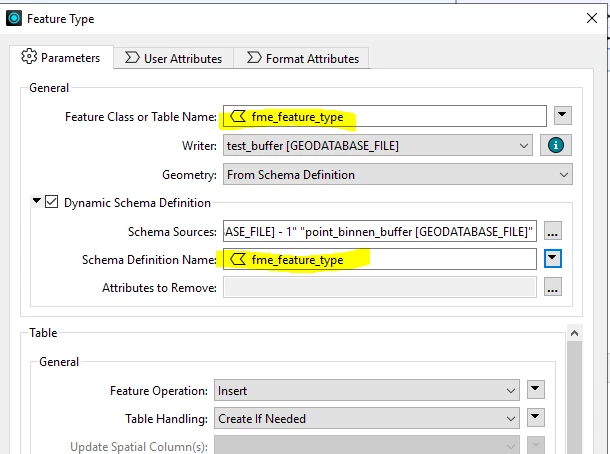610x454 pixels.
Task: Click the Feature Class or Table Name field
Action: tap(385, 116)
